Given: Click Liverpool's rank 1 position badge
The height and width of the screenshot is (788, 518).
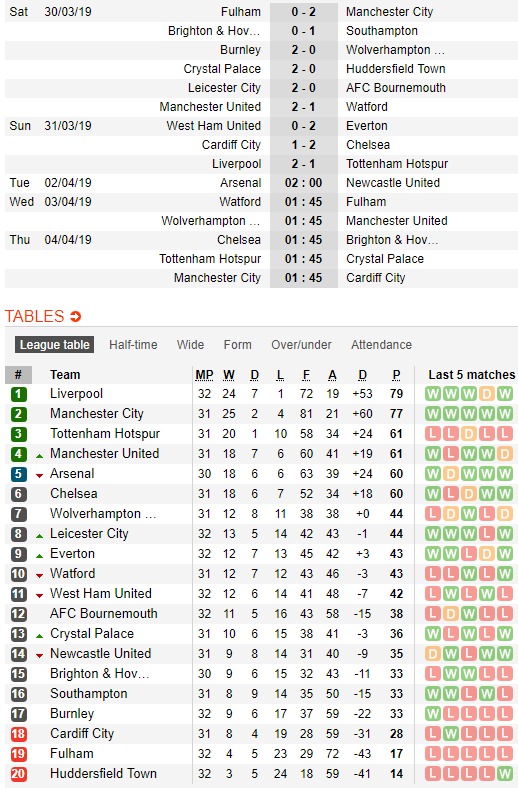Looking at the screenshot, I should (19, 393).
